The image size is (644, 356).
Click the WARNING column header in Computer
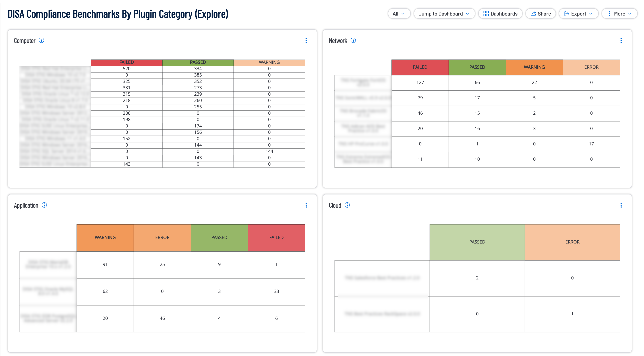tap(269, 62)
